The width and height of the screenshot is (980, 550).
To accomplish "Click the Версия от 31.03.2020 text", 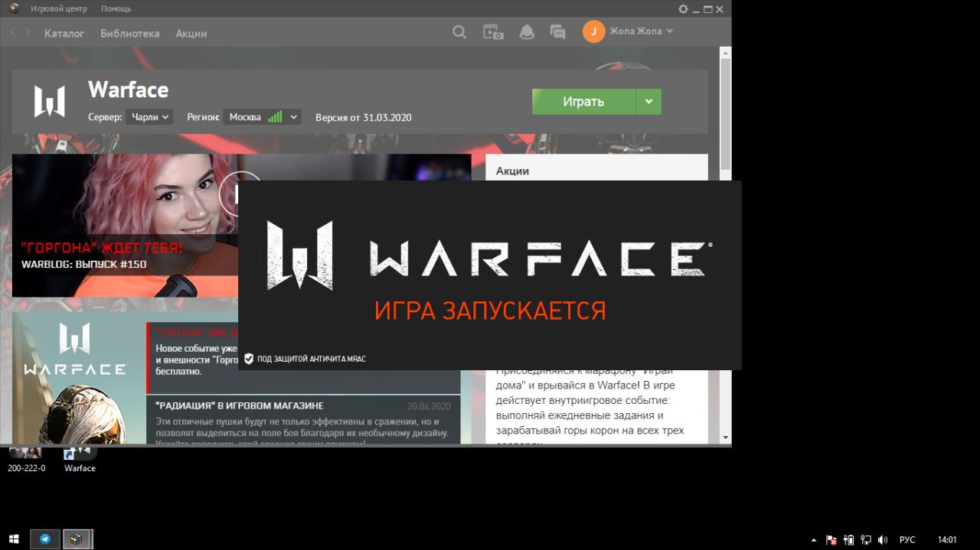I will (x=364, y=117).
